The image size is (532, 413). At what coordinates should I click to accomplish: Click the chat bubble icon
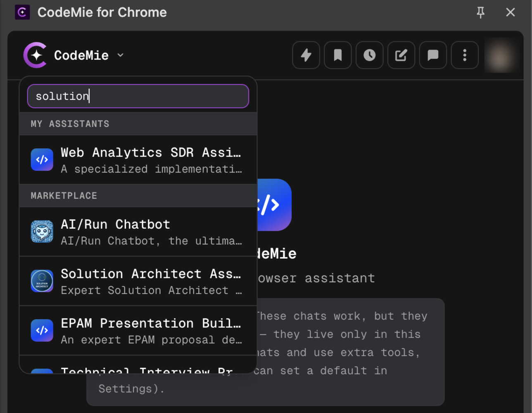tap(433, 55)
